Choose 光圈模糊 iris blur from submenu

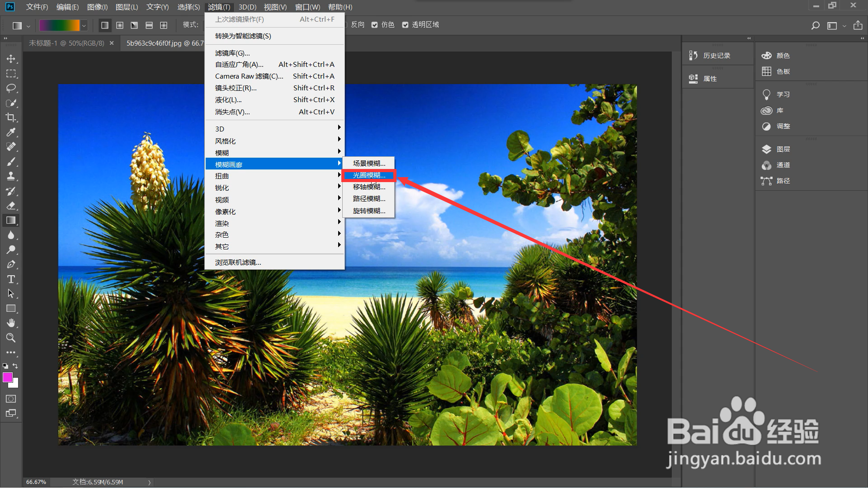click(x=369, y=175)
